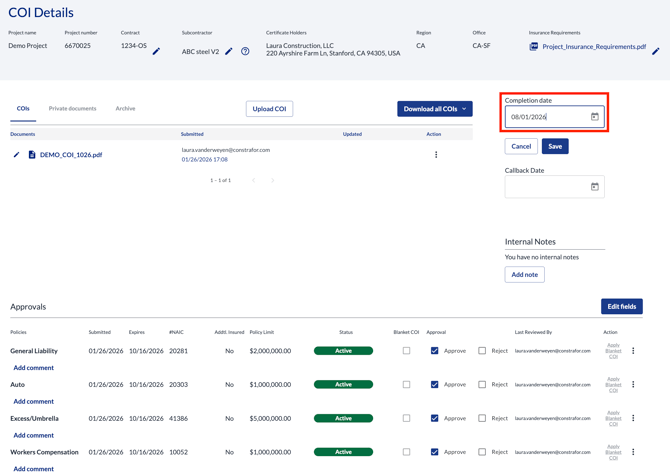Viewport: 670px width, 475px height.
Task: Click the help question mark icon by subcontractor
Action: [x=245, y=51]
